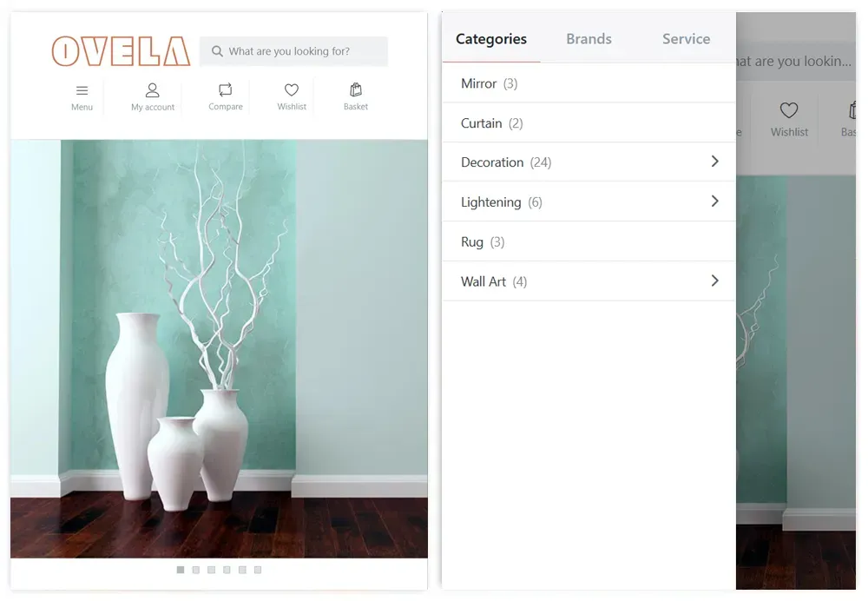The width and height of the screenshot is (868, 601).
Task: Expand the Wall Art category chevron
Action: coord(714,281)
